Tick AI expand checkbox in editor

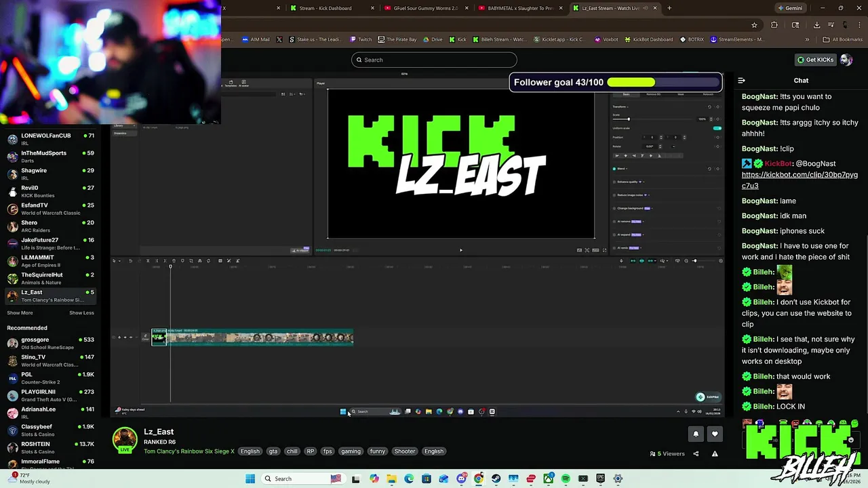click(614, 235)
